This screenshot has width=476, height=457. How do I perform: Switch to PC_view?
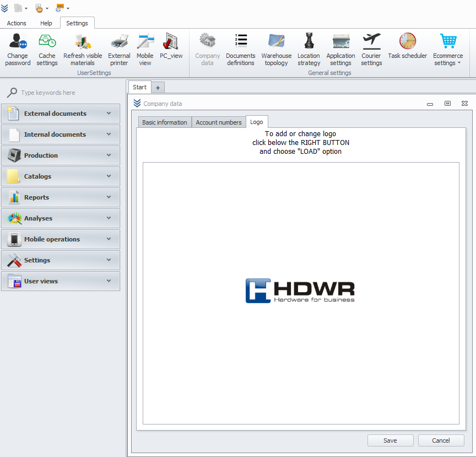[171, 46]
